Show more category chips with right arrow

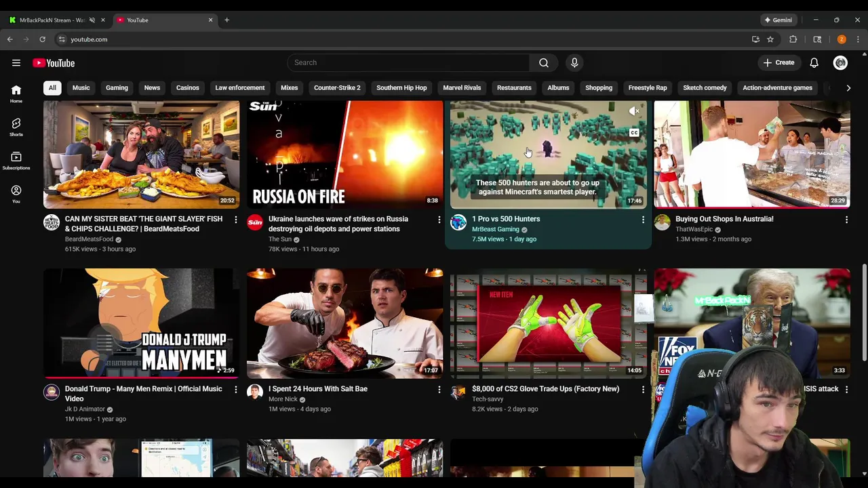pos(848,88)
